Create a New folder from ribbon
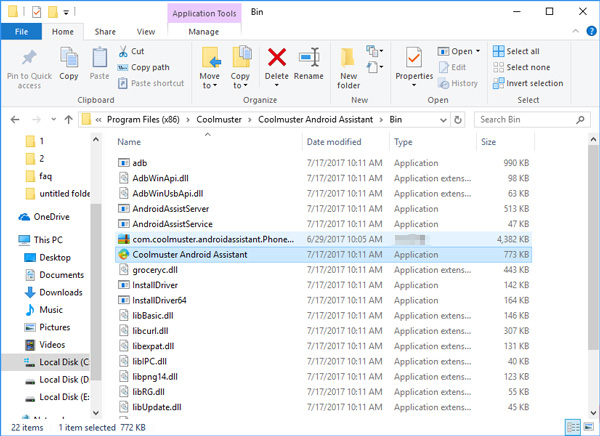The image size is (600, 436). pos(348,68)
